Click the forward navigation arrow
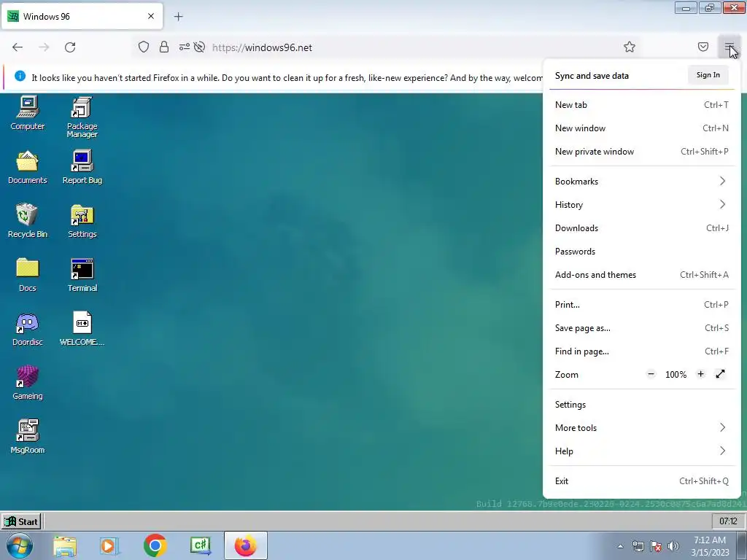This screenshot has width=747, height=560. 44,47
